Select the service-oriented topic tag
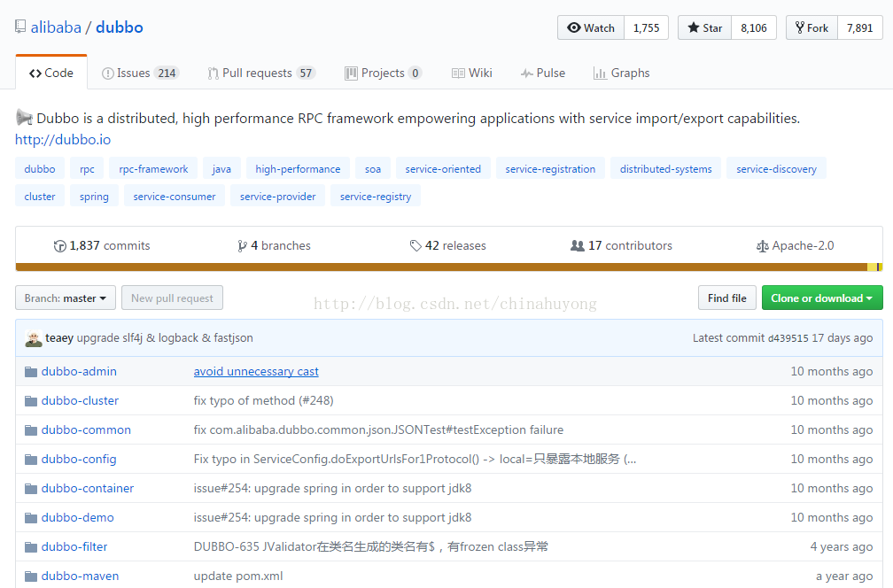 point(443,168)
